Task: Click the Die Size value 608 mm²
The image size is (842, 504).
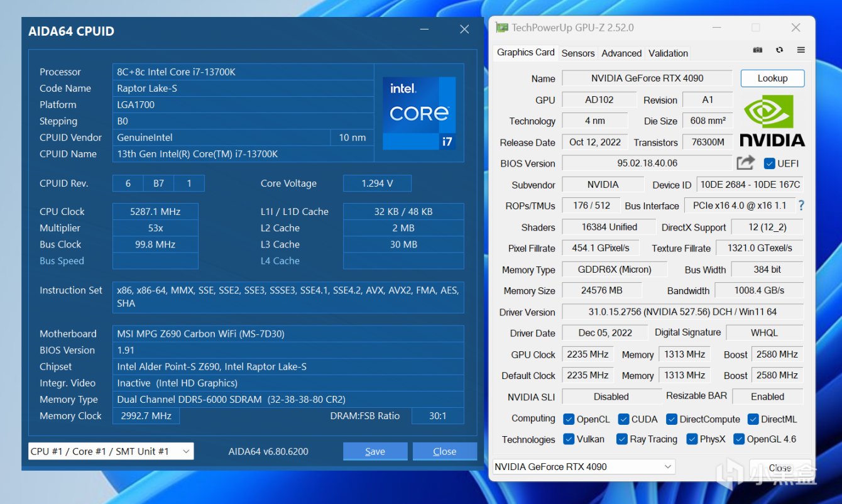Action: pyautogui.click(x=708, y=121)
